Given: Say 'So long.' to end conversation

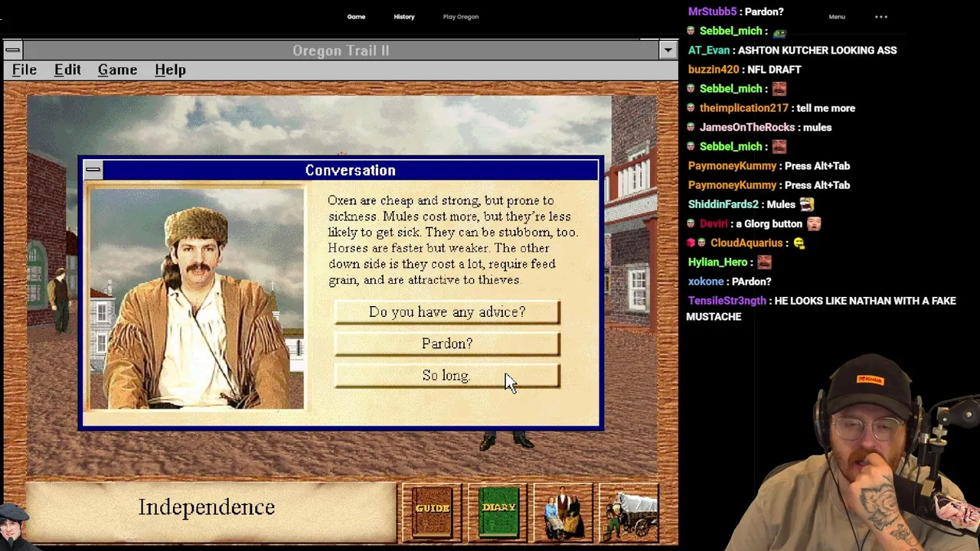Looking at the screenshot, I should click(447, 376).
